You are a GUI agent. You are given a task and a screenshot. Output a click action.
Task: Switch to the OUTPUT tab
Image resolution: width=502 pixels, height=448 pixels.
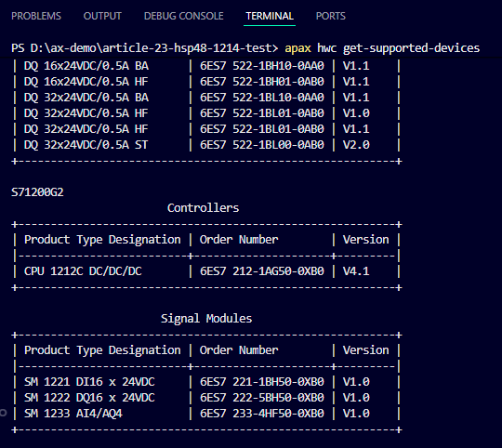click(102, 16)
